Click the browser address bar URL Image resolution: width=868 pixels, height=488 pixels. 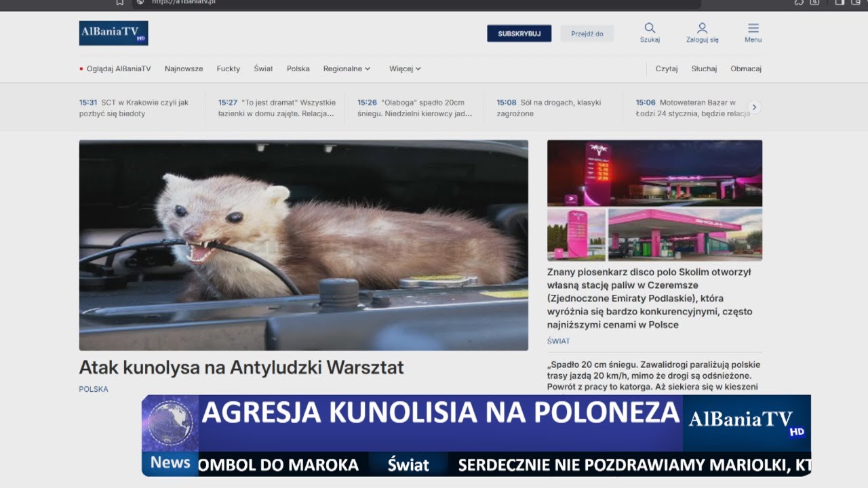tap(184, 2)
